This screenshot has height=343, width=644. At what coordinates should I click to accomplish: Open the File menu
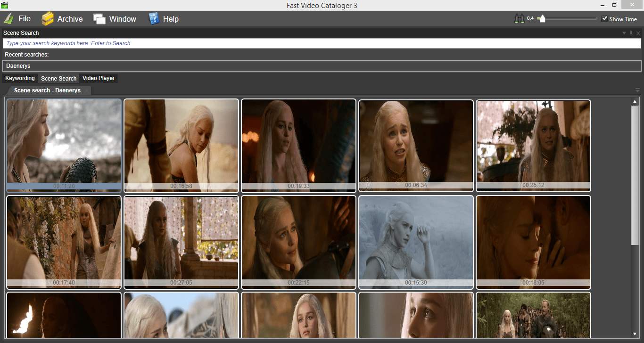[x=17, y=19]
